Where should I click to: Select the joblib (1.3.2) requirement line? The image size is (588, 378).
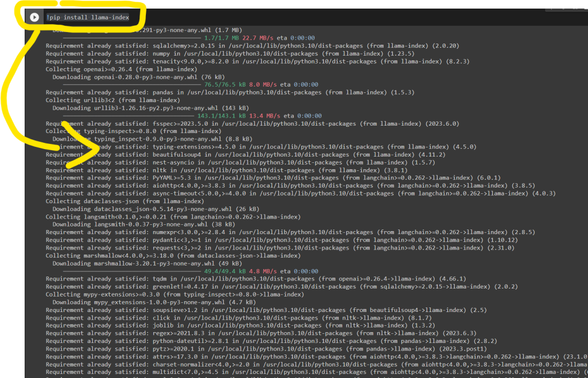coord(241,326)
